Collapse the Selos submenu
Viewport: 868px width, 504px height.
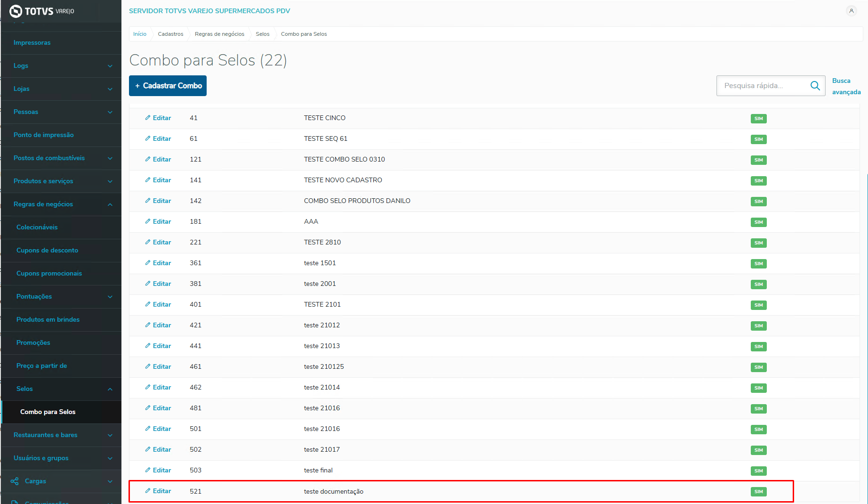click(x=61, y=389)
